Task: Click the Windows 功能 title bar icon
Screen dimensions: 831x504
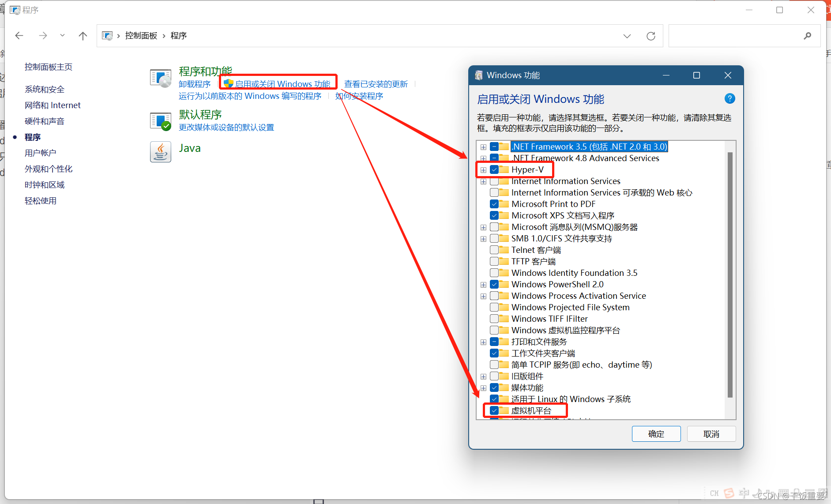Action: (478, 75)
